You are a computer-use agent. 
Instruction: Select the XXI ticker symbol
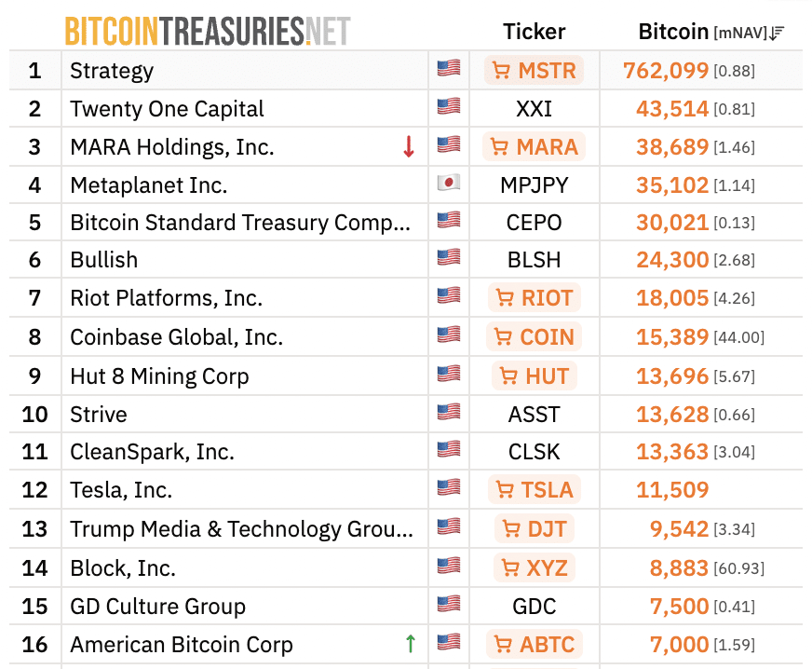(534, 109)
